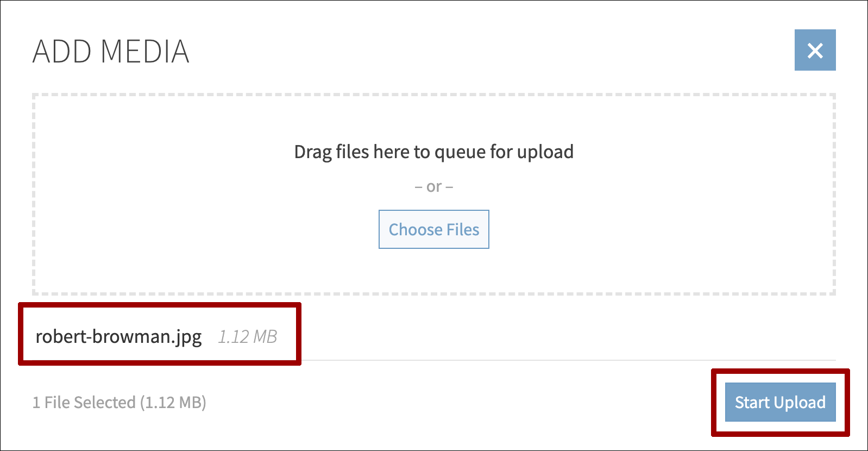Click the ADD MEDIA dialog title
The width and height of the screenshot is (868, 451).
pos(111,52)
